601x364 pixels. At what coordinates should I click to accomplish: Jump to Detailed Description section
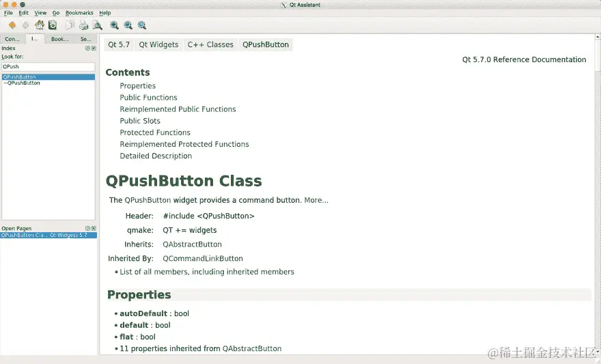156,156
